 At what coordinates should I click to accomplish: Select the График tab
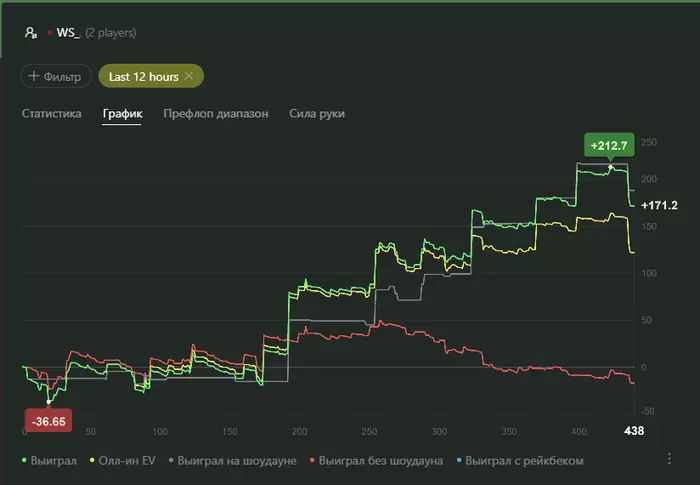122,113
